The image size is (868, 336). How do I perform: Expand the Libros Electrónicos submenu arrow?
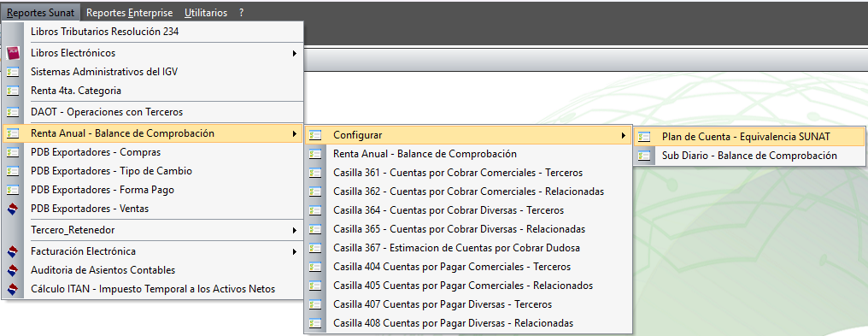[295, 53]
